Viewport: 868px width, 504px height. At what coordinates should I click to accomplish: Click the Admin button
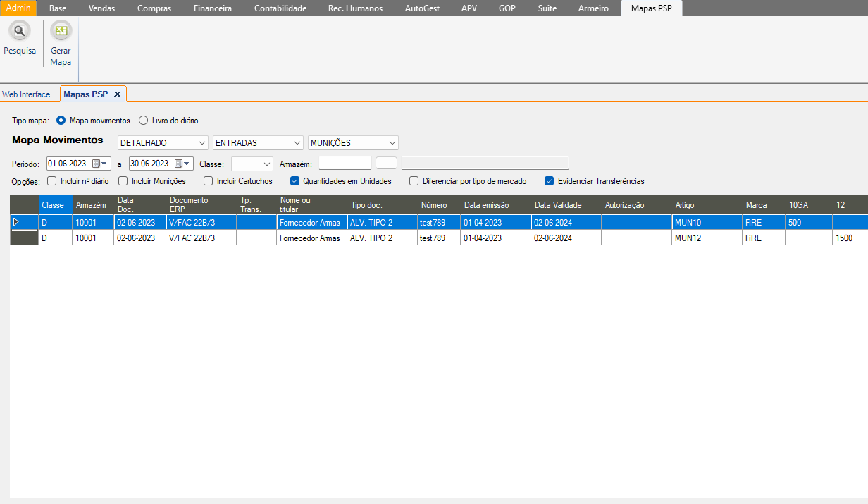tap(18, 8)
